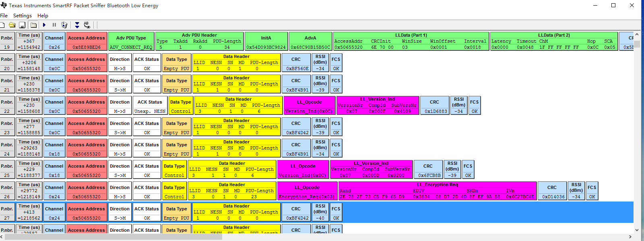
Task: Click CRC value 0xD14036
Action: click(553, 197)
